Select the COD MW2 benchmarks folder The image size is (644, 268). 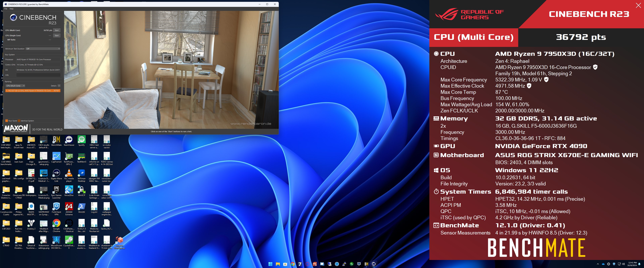pos(6,159)
